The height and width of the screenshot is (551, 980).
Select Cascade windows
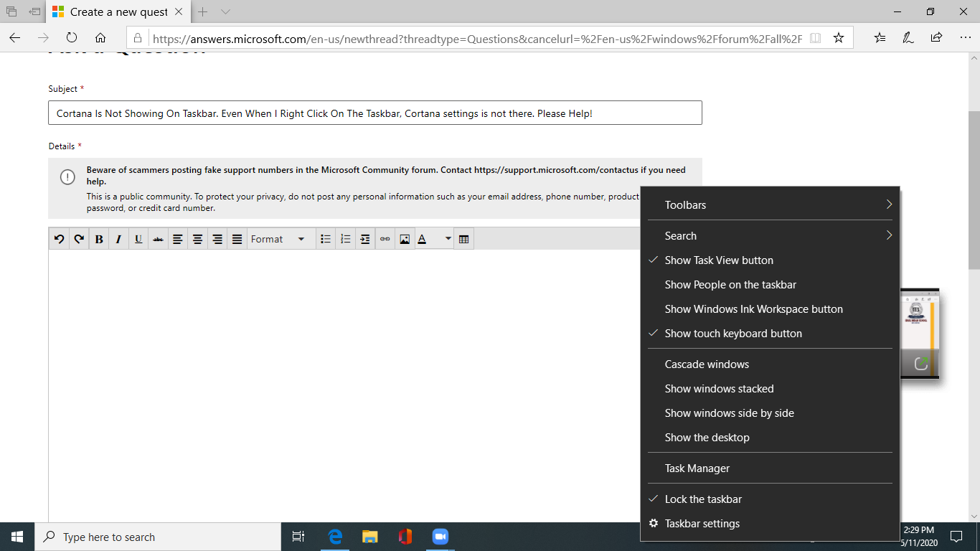tap(770, 364)
